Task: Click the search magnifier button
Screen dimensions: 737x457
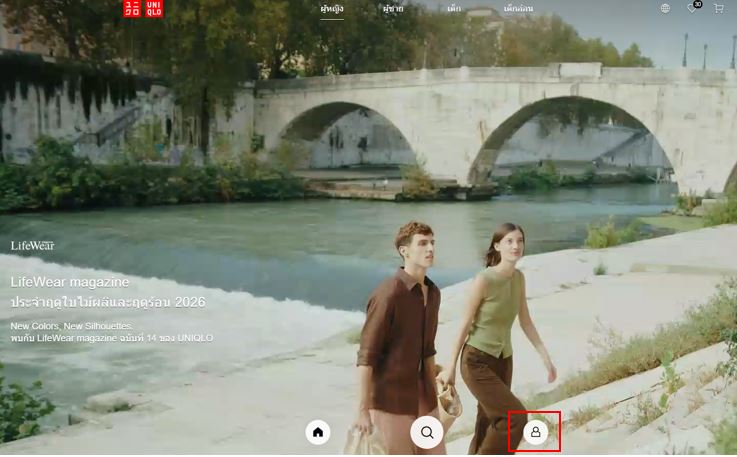Action: click(427, 432)
